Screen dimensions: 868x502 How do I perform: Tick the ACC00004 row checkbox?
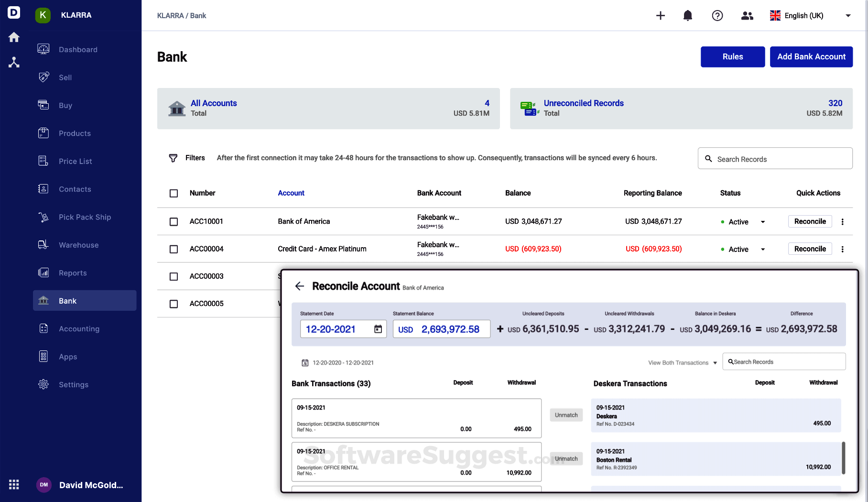coord(174,249)
